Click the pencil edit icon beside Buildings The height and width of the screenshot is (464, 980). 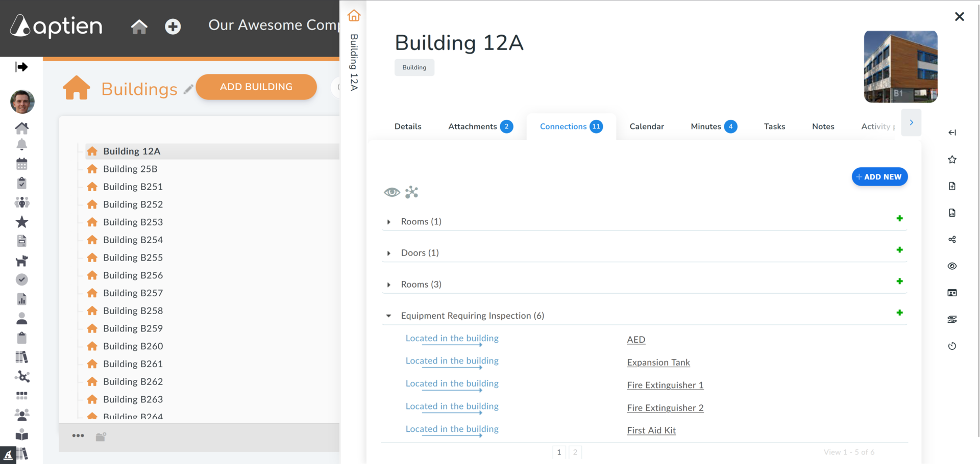(x=188, y=89)
